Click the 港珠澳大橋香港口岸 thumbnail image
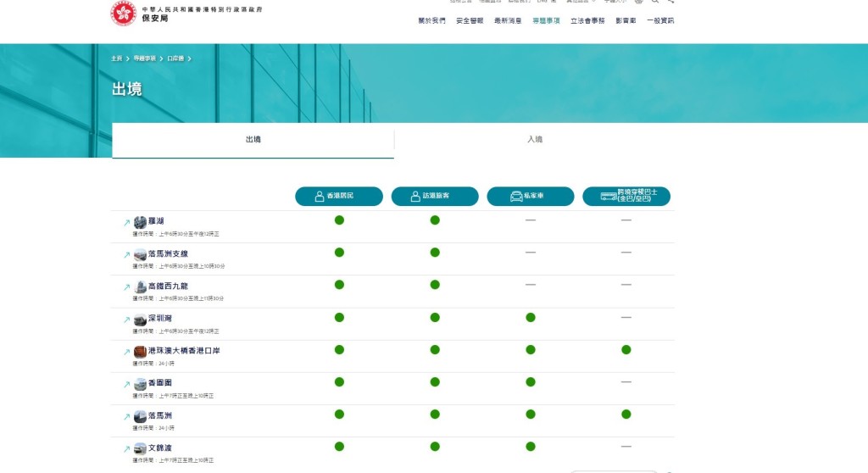 140,352
